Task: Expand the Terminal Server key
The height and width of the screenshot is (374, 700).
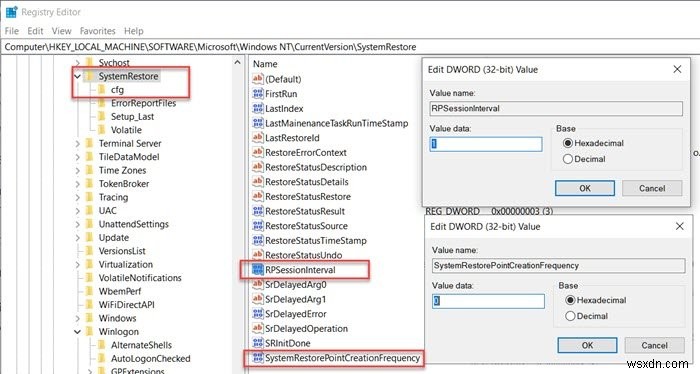Action: (77, 144)
